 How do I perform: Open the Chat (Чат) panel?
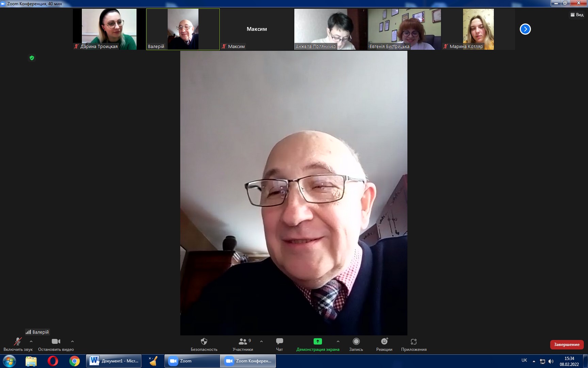pos(279,344)
